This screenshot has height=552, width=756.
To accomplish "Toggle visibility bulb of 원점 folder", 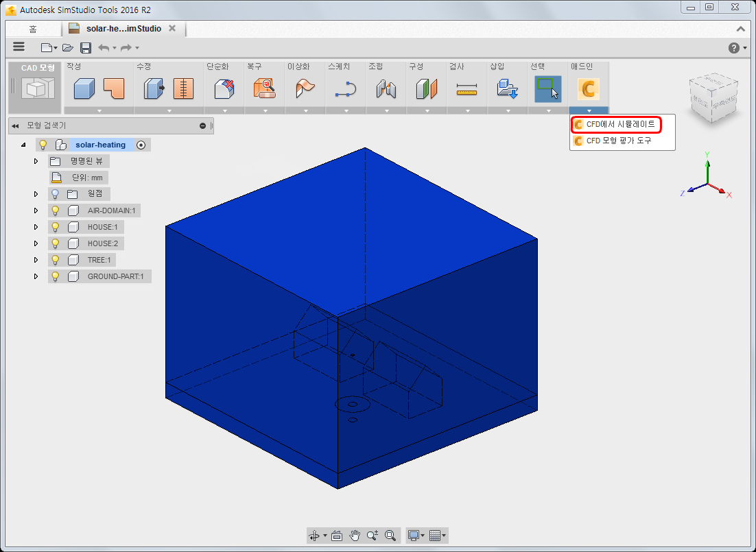I will pos(56,194).
